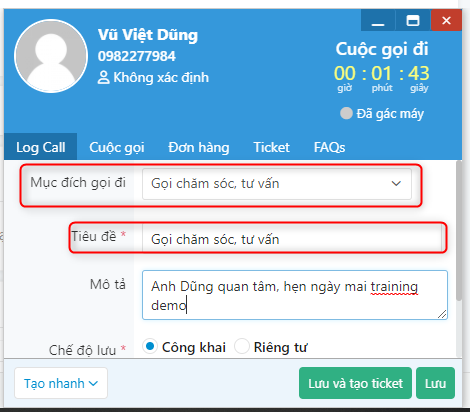Open the Mục đích gọi đi dropdown
The width and height of the screenshot is (470, 412).
[x=277, y=184]
